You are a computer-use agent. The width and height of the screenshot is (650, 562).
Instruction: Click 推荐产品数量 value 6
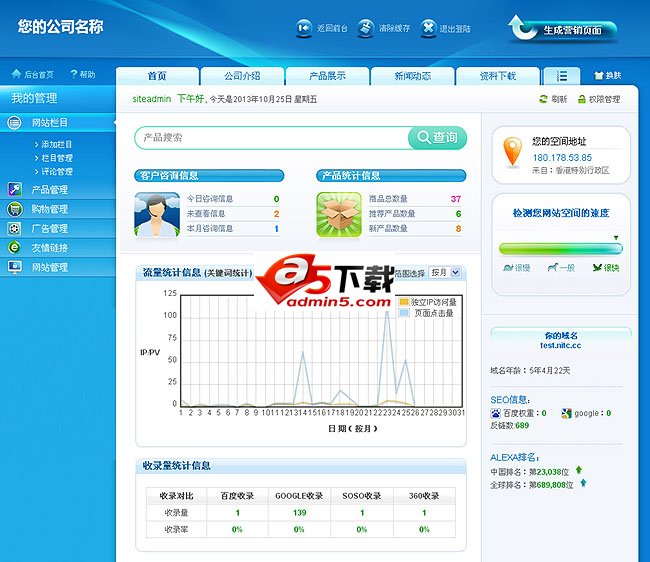[x=458, y=214]
